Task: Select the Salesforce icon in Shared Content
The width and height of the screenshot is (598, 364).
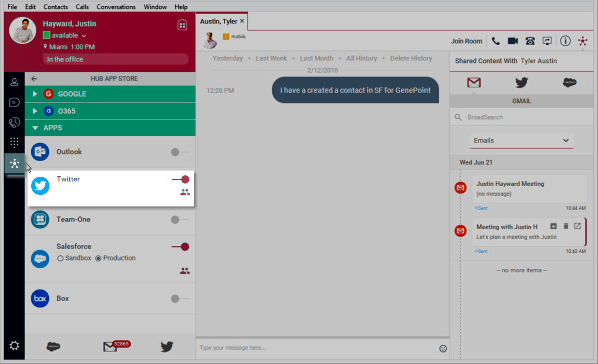Action: point(569,82)
